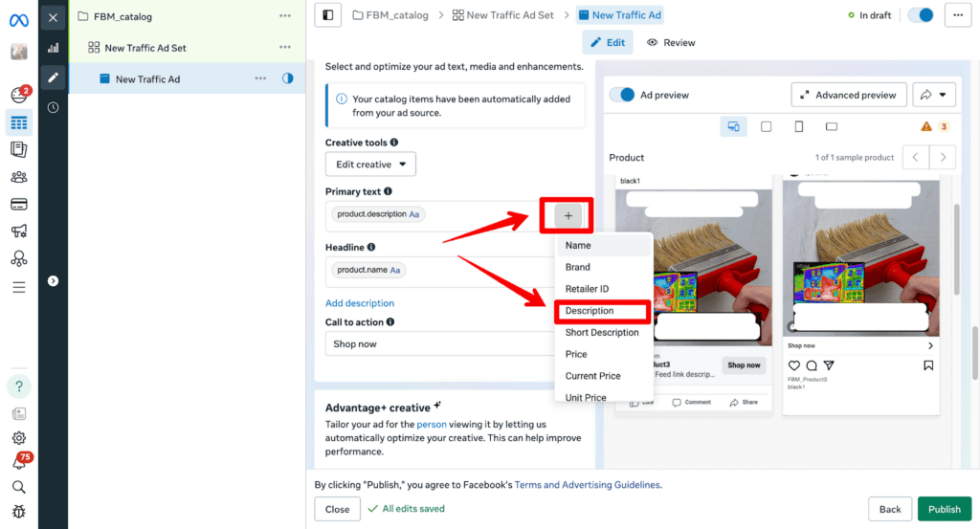Click the plus button to add catalog field
980x529 pixels.
(x=568, y=216)
